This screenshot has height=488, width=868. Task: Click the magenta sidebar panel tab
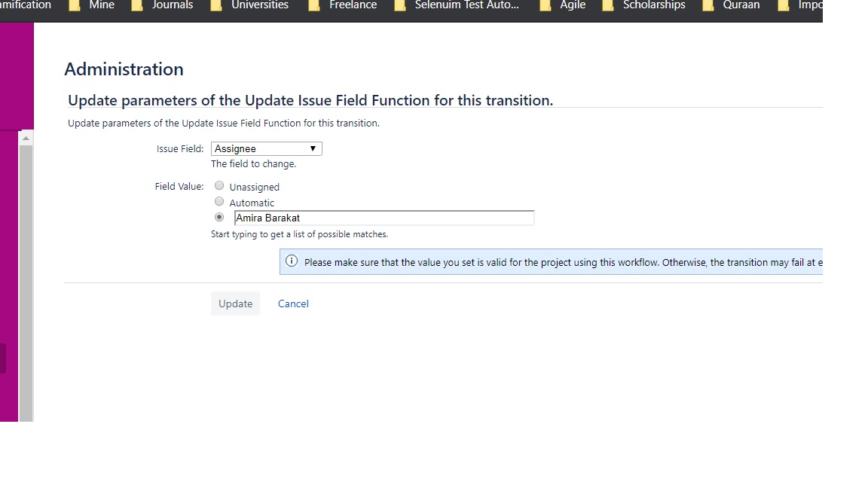click(5, 358)
